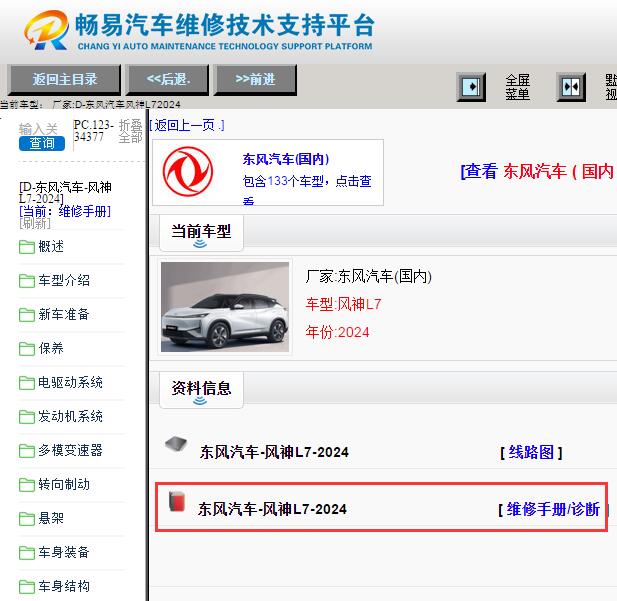Collapse all with 折叠全部
Screen dimensions: 617x601
[x=130, y=131]
